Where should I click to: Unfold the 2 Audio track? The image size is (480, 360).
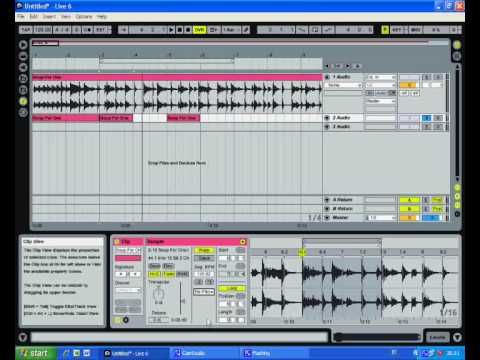327,118
